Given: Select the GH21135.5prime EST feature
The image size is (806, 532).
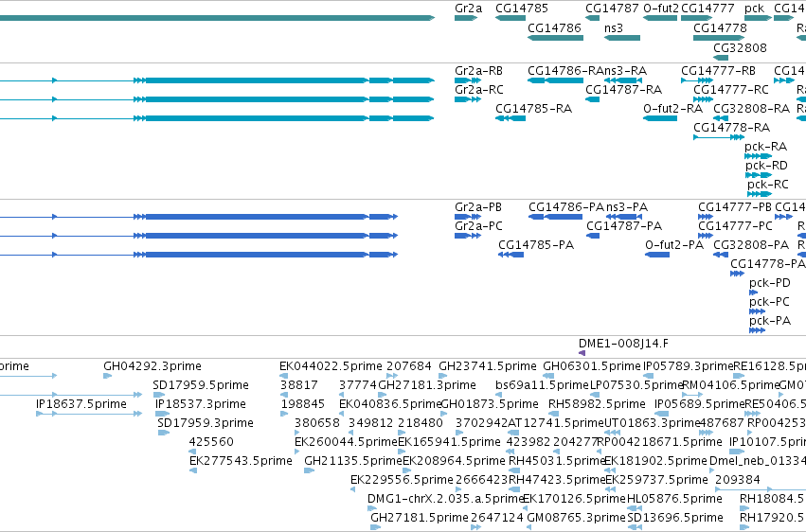Looking at the screenshot, I should click(309, 470).
